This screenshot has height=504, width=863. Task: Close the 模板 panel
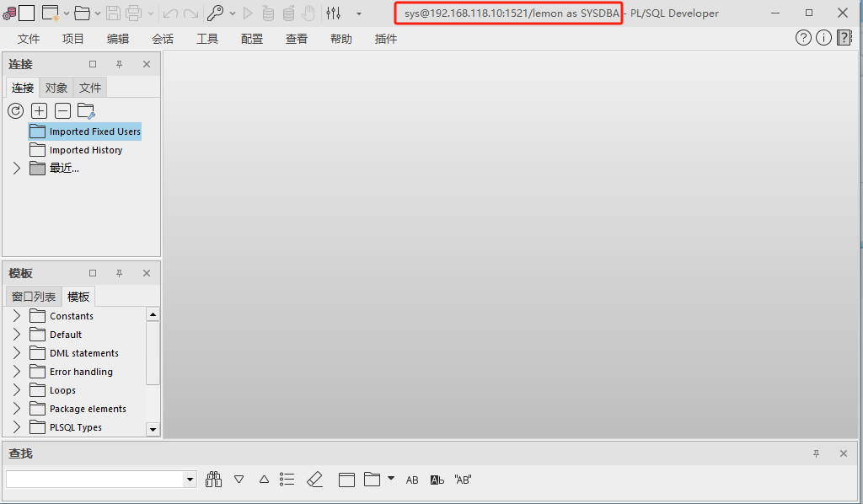[x=147, y=273]
